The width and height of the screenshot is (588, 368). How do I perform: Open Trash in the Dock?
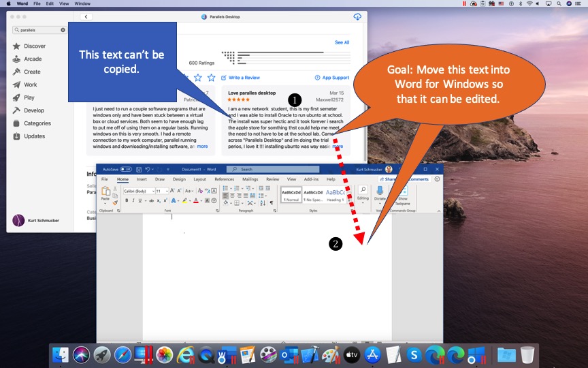point(527,355)
